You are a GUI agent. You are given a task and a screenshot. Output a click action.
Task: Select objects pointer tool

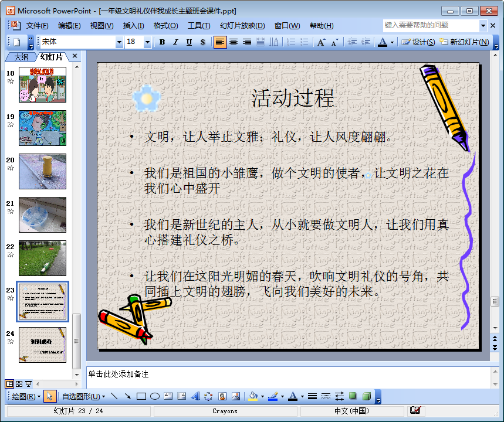click(x=49, y=396)
